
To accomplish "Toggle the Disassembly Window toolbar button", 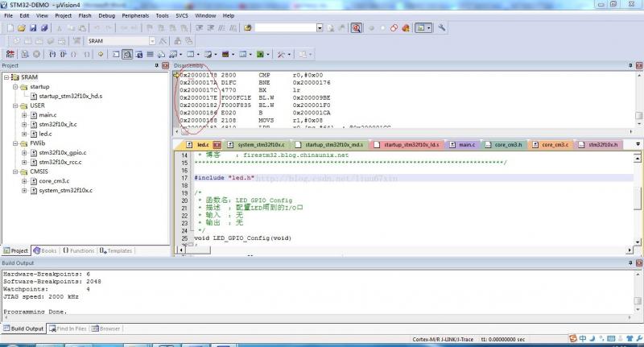I will pyautogui.click(x=127, y=54).
